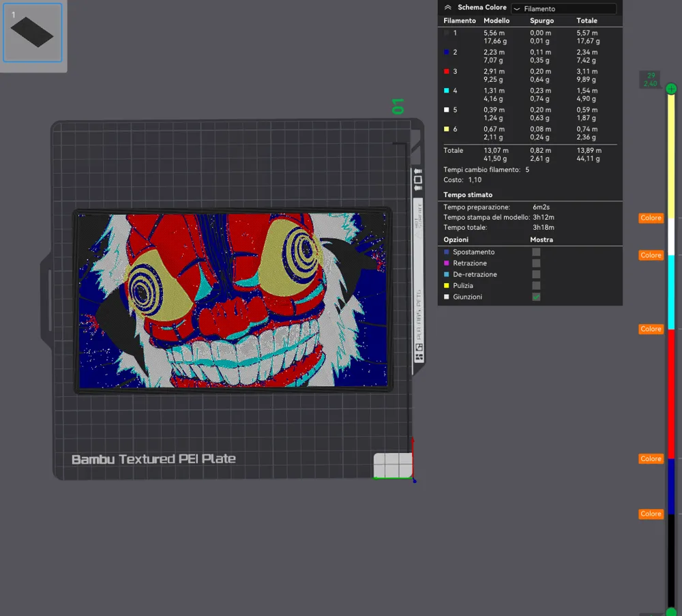Click the Colore tag at blue-to-black change

(651, 514)
